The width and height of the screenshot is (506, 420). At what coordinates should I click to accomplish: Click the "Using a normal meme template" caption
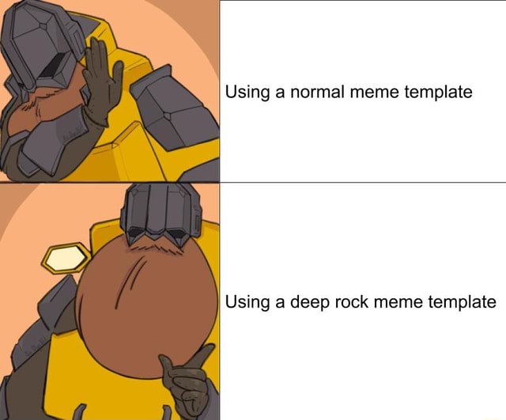(349, 92)
